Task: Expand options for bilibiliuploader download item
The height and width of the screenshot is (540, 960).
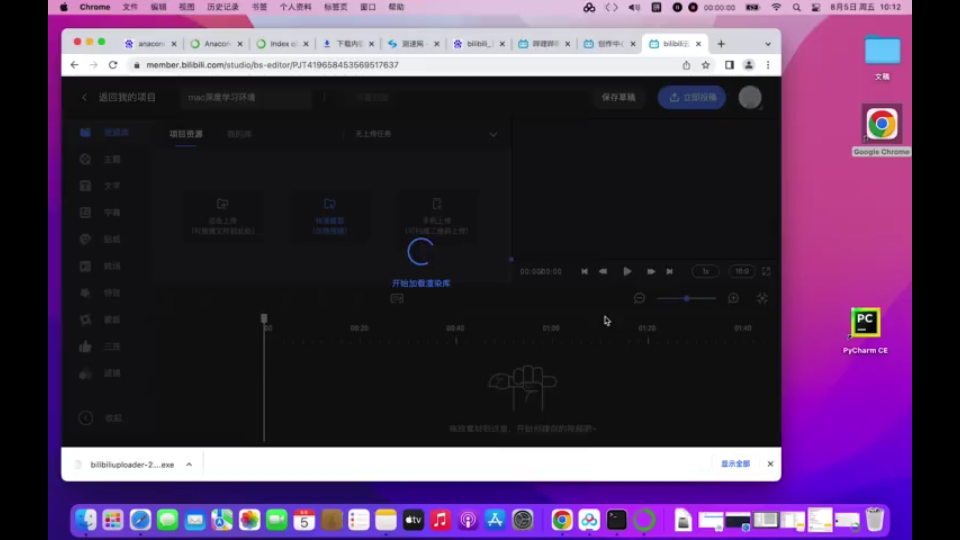Action: pyautogui.click(x=189, y=465)
